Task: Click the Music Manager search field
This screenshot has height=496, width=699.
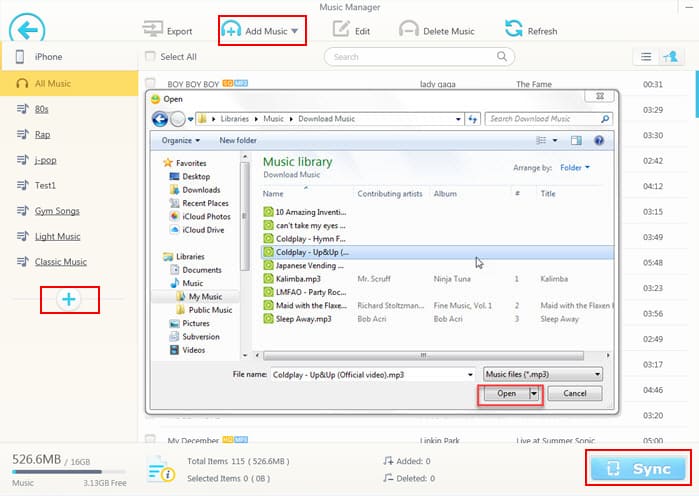Action: [419, 57]
